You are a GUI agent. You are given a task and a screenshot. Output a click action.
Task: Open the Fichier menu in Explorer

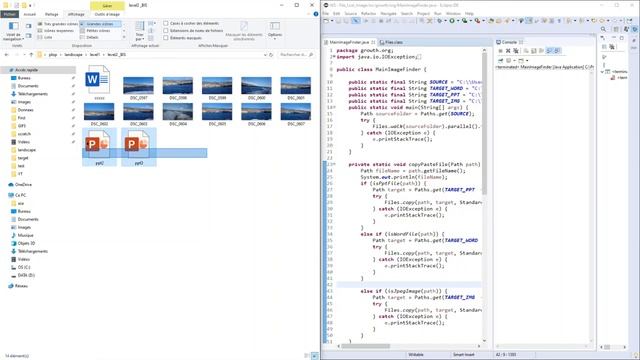tap(9, 14)
